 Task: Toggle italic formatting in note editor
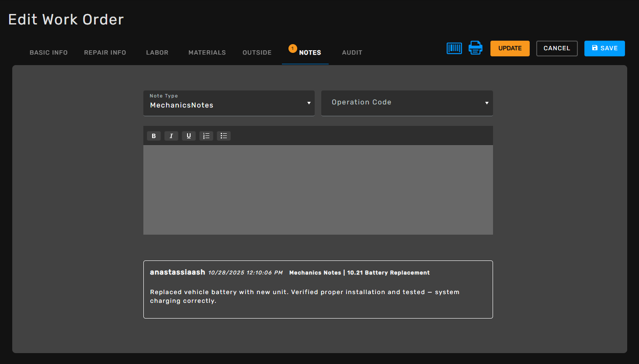click(171, 136)
